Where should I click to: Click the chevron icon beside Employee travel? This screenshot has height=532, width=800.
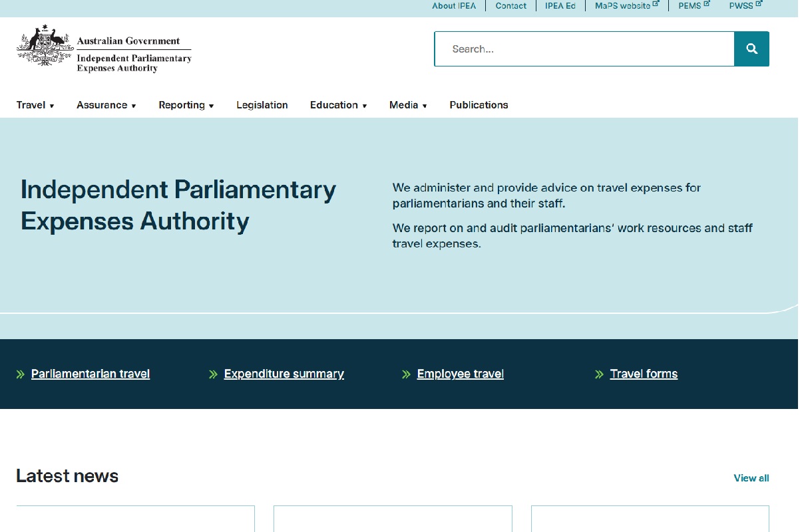click(405, 374)
